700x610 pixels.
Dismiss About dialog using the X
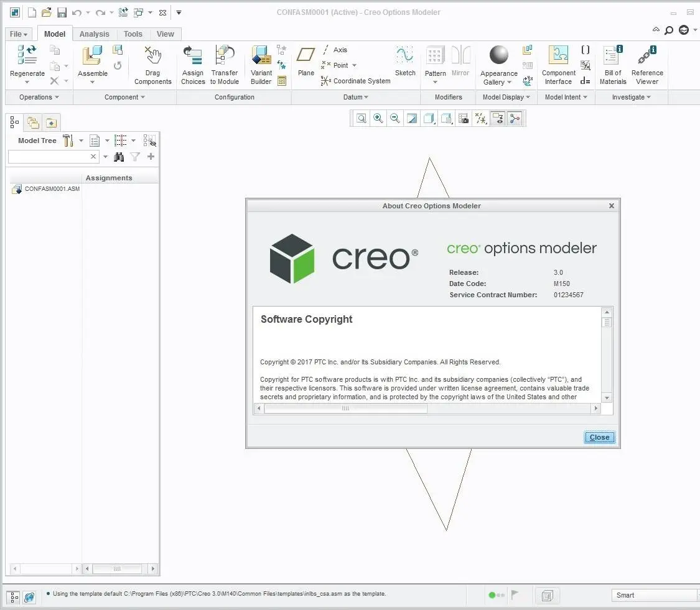[612, 206]
